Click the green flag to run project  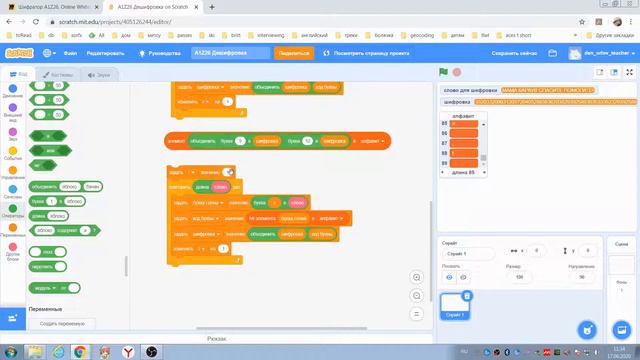[x=443, y=72]
